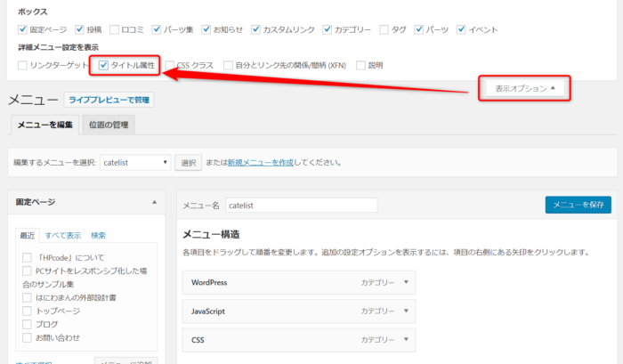This screenshot has height=364, width=623.
Task: Tick the トップページ page checkbox
Action: point(27,311)
